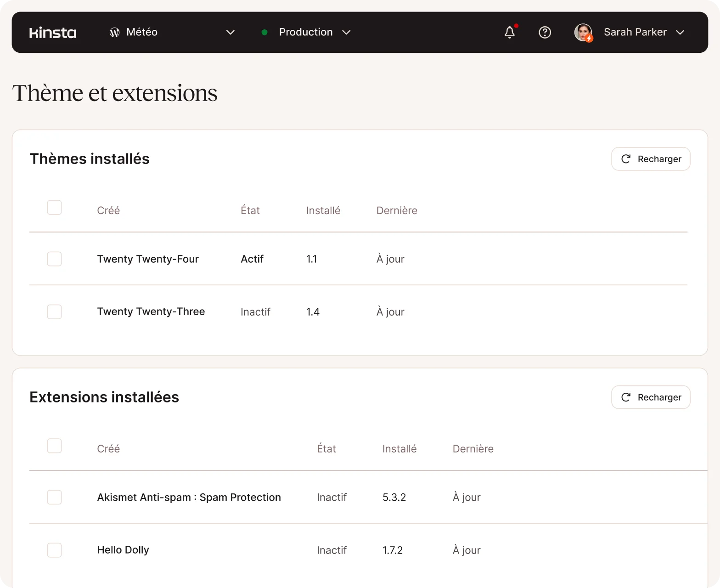The image size is (720, 588).
Task: Open the Production environment dropdown
Action: [347, 32]
